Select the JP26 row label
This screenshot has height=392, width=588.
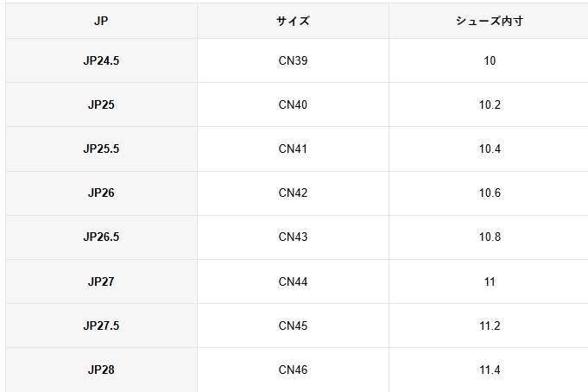click(101, 193)
